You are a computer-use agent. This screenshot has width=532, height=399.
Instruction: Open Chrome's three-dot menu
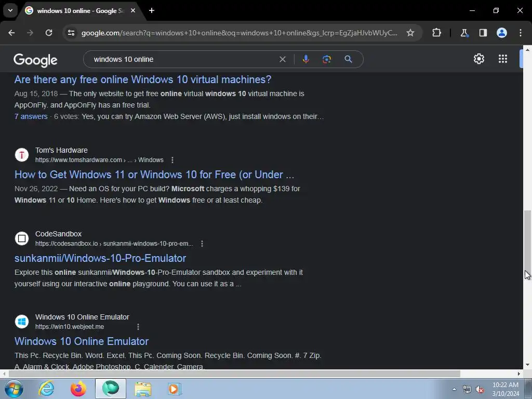[521, 33]
